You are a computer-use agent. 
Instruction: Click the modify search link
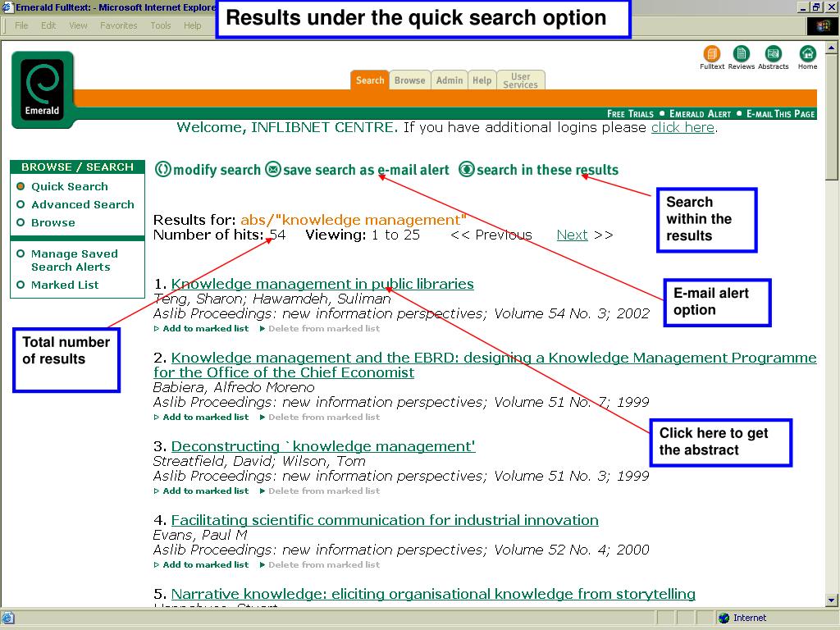click(217, 170)
